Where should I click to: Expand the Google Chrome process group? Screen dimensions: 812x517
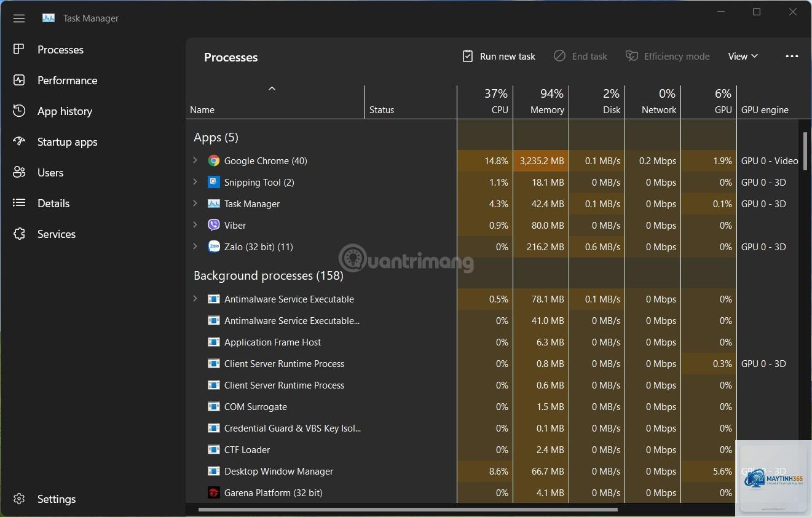(195, 160)
